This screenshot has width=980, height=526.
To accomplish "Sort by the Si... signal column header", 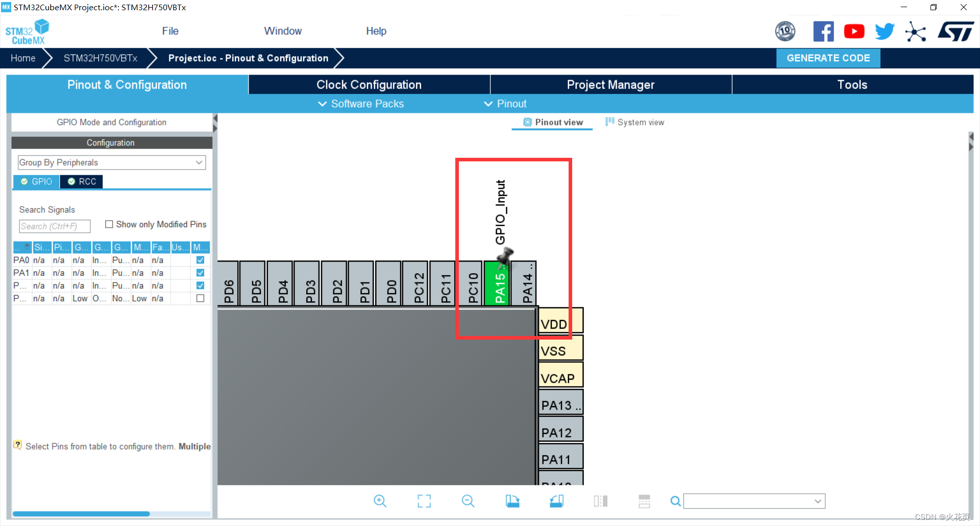I will pyautogui.click(x=42, y=247).
